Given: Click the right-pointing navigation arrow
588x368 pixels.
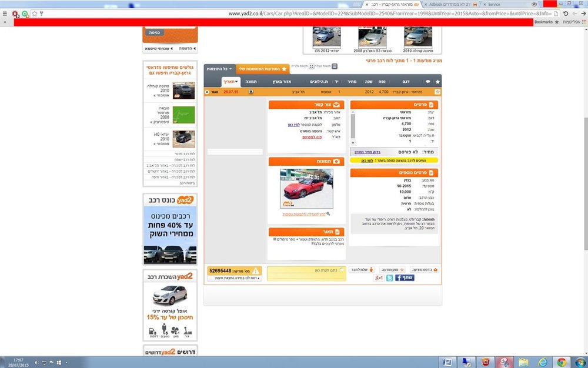Looking at the screenshot, I should 583,14.
